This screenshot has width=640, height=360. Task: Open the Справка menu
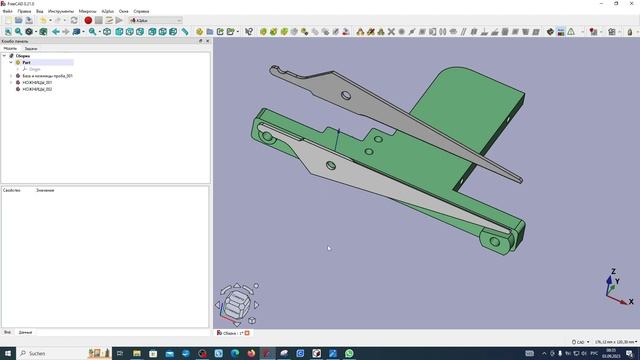(141, 11)
